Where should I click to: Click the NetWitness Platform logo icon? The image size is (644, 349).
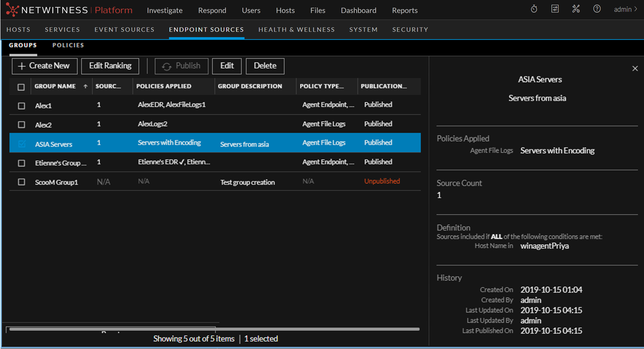[12, 10]
